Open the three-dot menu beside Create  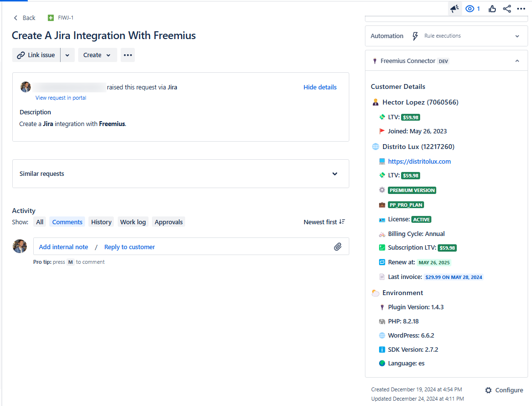tap(128, 55)
